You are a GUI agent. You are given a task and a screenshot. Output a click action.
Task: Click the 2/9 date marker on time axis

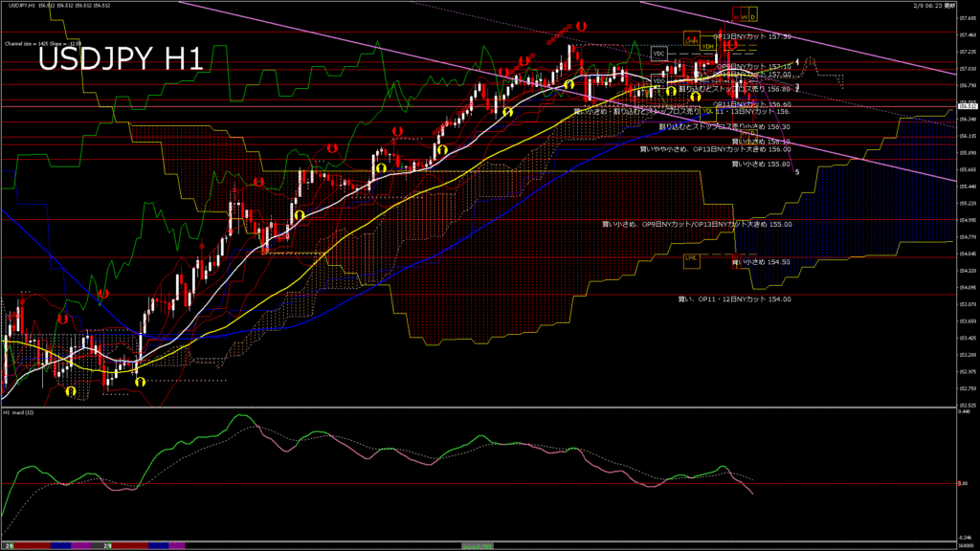click(109, 546)
